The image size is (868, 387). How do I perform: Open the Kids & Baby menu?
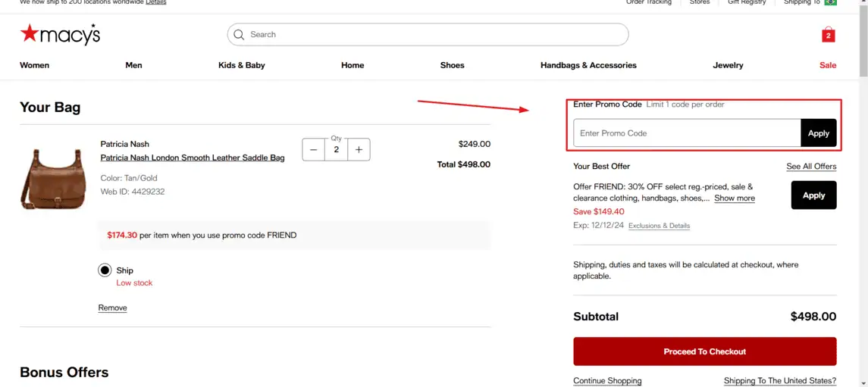coord(241,65)
